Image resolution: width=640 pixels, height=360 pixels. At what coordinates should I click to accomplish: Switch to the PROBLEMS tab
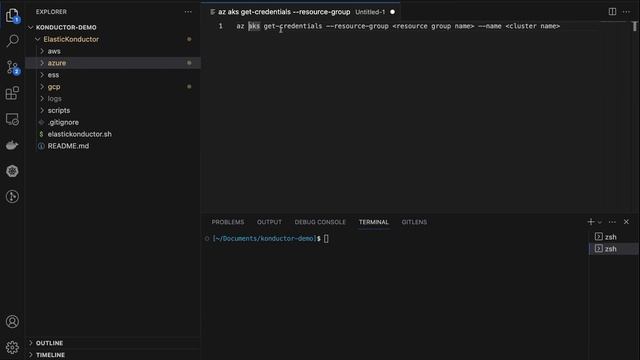[x=228, y=222]
